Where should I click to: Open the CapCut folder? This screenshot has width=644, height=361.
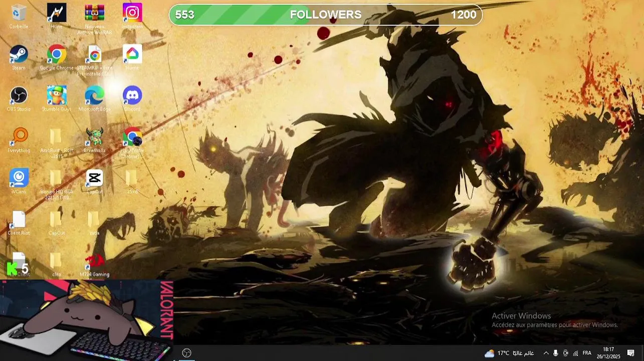pyautogui.click(x=57, y=223)
